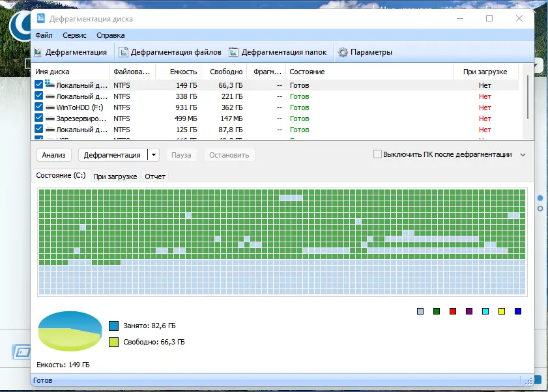The image size is (548, 392).
Task: Click the Остановить button
Action: (229, 155)
